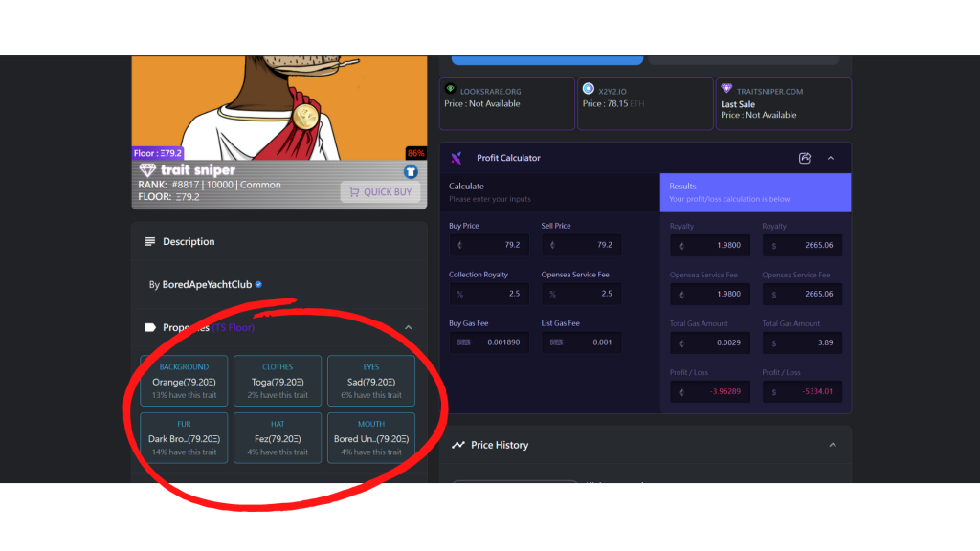The image size is (980, 551).
Task: Switch to the Calculate tab
Action: pyautogui.click(x=550, y=192)
